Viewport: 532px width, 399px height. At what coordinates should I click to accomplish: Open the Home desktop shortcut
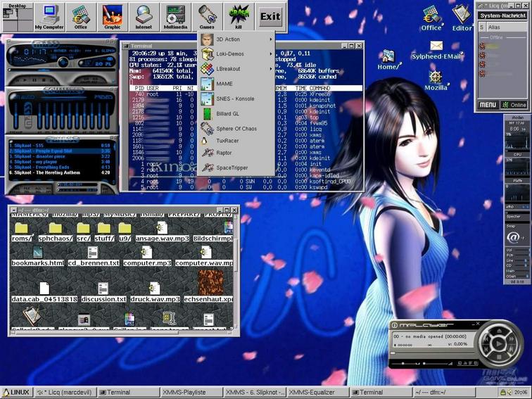389,60
